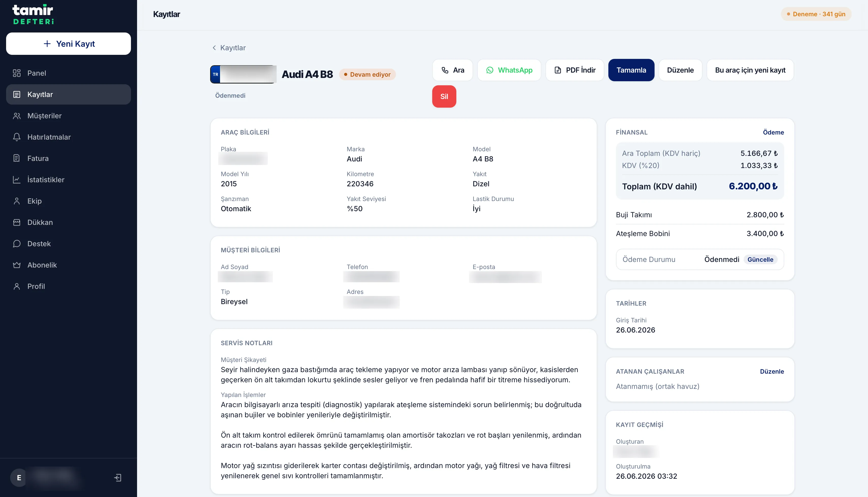The width and height of the screenshot is (868, 497).
Task: Click the Ödenmedi label under the plate
Action: [x=230, y=96]
